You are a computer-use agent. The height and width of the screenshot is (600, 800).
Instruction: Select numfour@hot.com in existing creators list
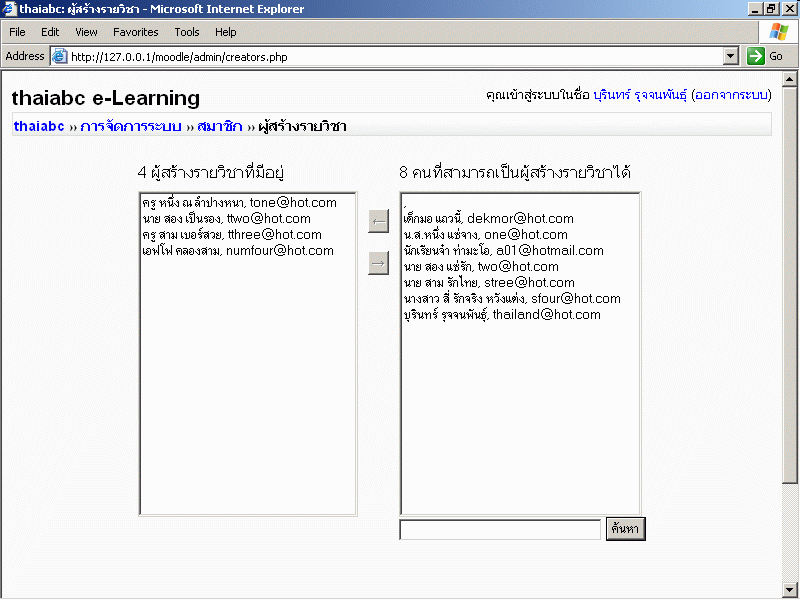(238, 251)
